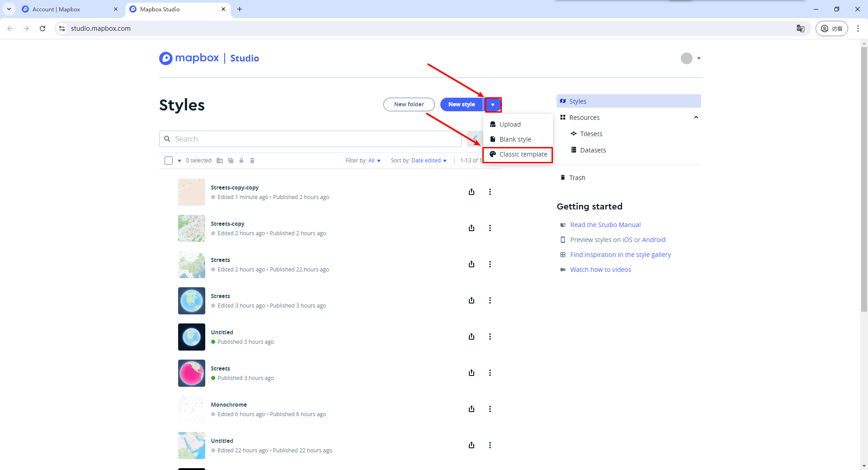Click the Studio link in the header
The width and height of the screenshot is (868, 470).
pos(245,58)
